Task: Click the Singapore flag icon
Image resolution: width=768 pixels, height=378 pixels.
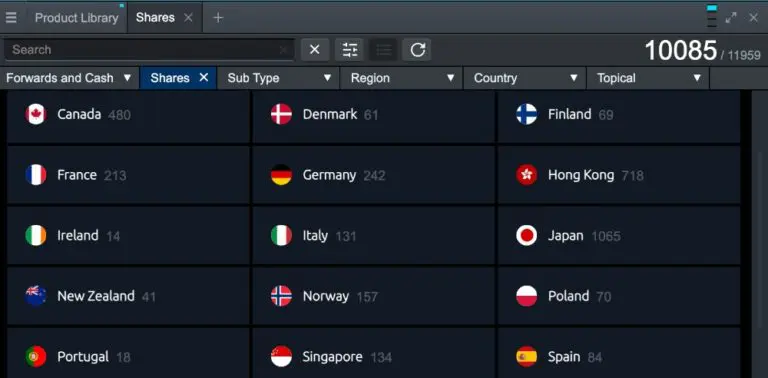Action: click(281, 356)
